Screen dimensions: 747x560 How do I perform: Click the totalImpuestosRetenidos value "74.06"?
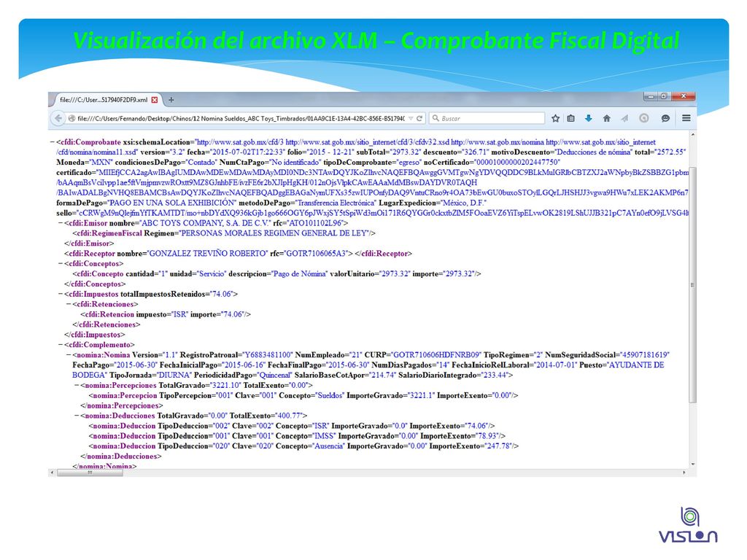click(x=222, y=294)
